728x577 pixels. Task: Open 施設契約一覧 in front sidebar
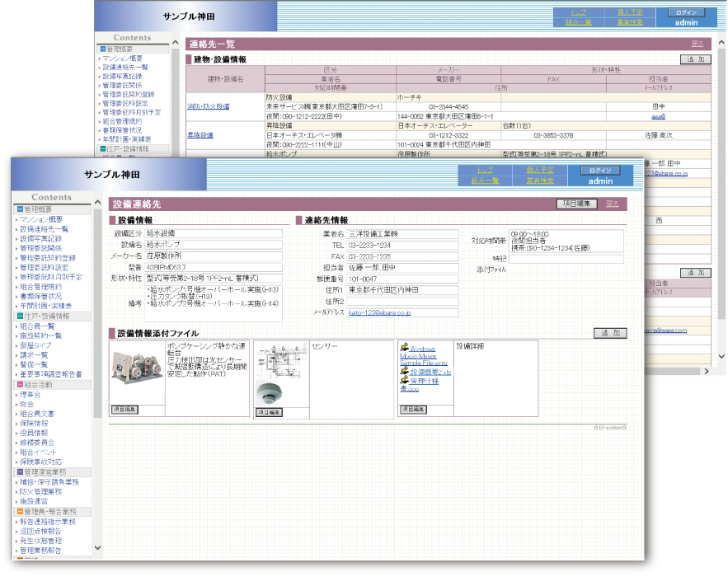click(41, 335)
